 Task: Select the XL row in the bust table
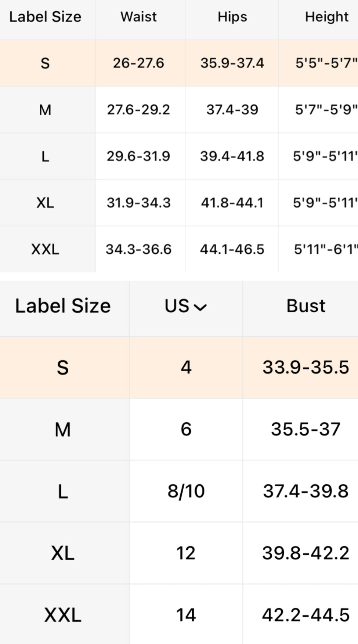[63, 553]
